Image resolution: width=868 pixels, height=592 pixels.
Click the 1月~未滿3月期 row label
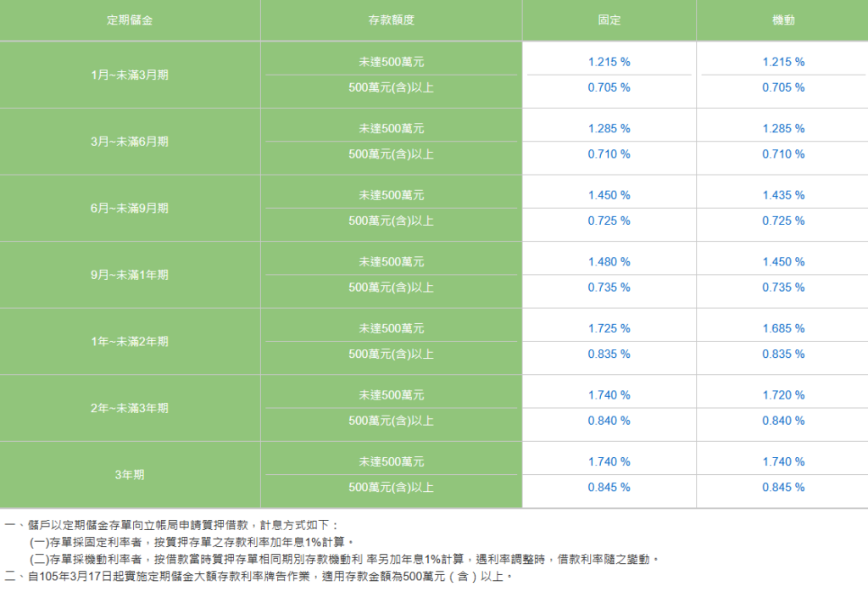(x=130, y=75)
